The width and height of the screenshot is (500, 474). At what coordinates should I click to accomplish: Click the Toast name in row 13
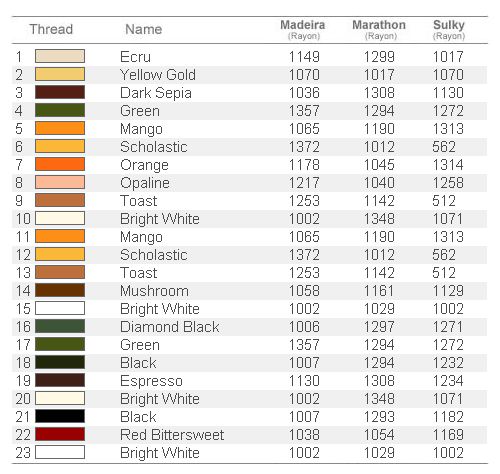(138, 273)
